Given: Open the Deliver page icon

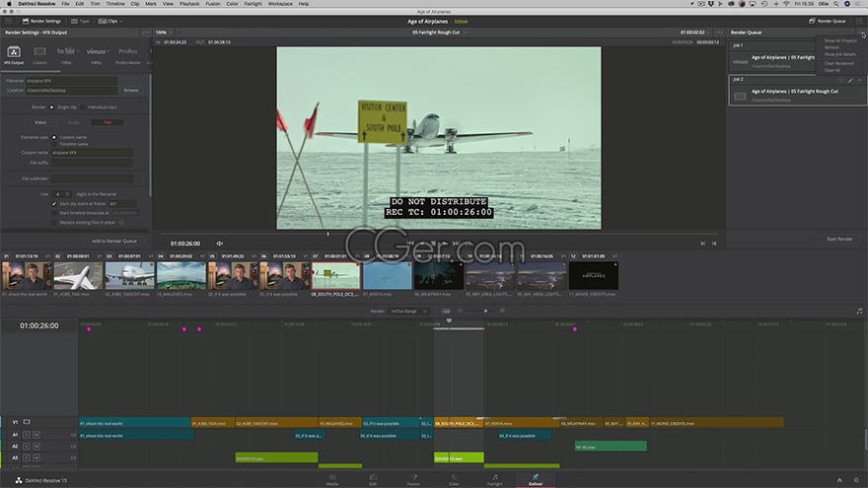Looking at the screenshot, I should [536, 479].
